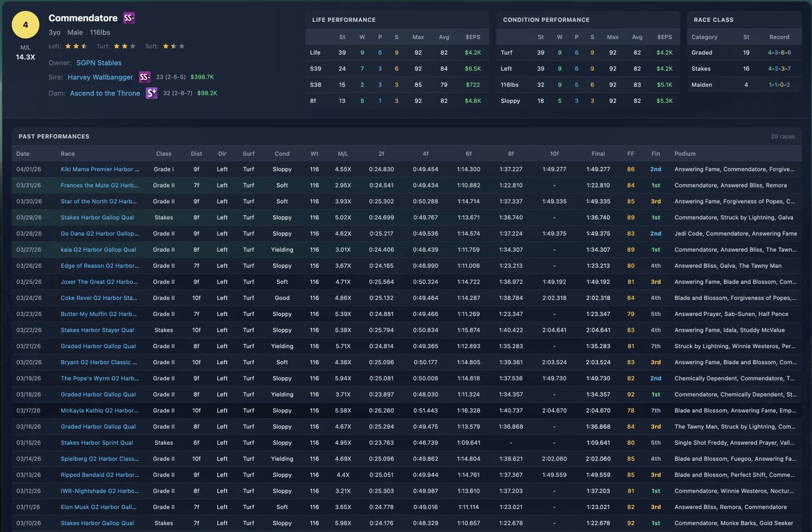Open The Pope's Wyrm G2 race link
This screenshot has width=812, height=532.
pos(100,378)
